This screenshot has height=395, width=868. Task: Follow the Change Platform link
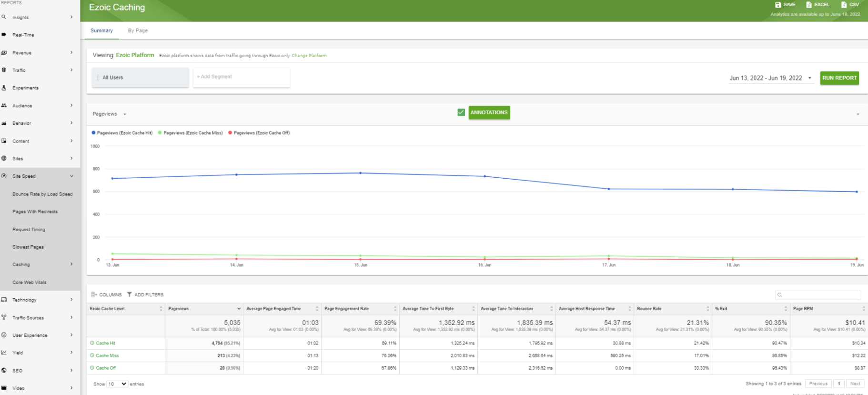coord(309,56)
